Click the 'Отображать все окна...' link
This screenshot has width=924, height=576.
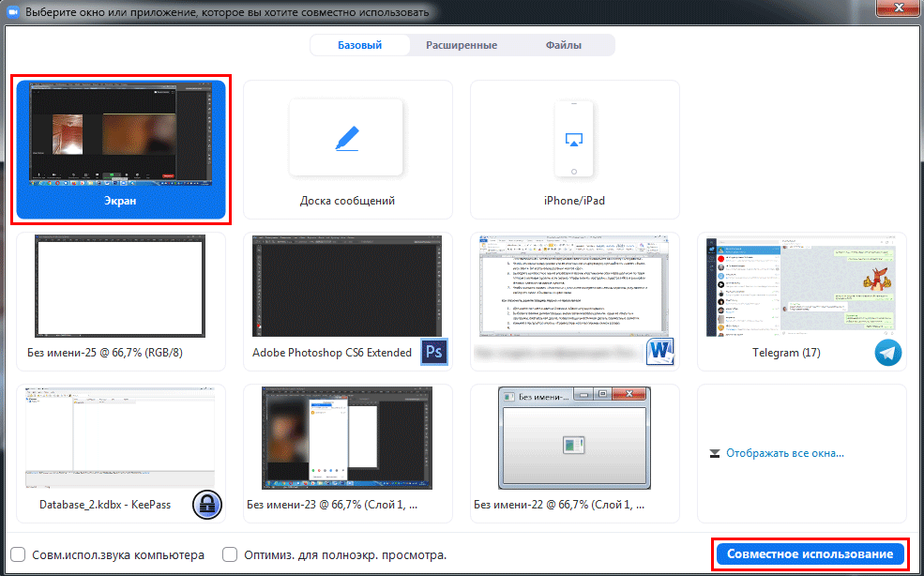click(x=785, y=453)
